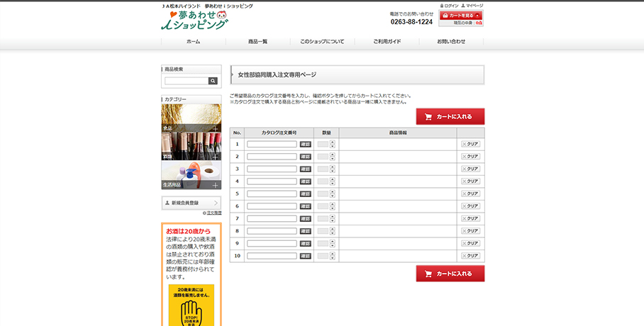
Task: Expand the 食品 category plus icon
Action: (215, 128)
